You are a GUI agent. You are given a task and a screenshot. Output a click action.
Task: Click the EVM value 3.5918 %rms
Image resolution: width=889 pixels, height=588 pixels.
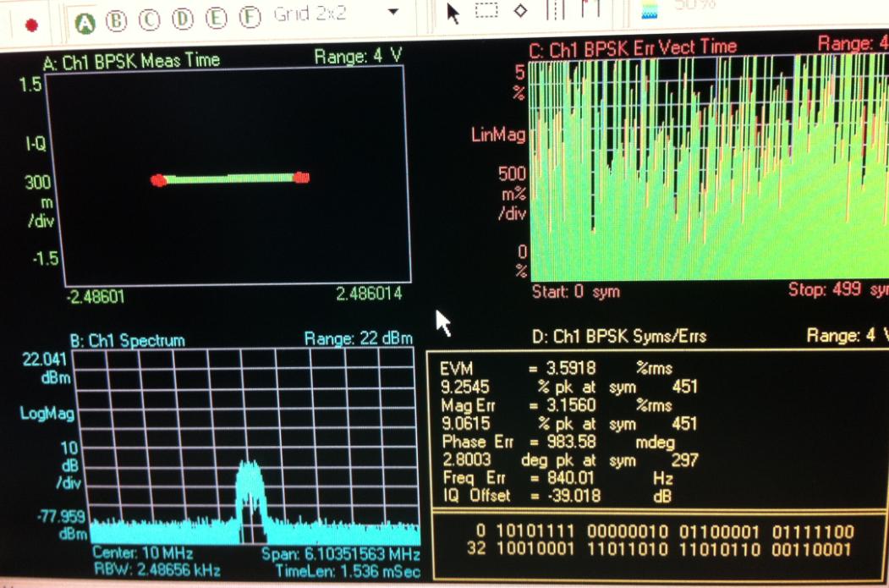click(x=571, y=369)
